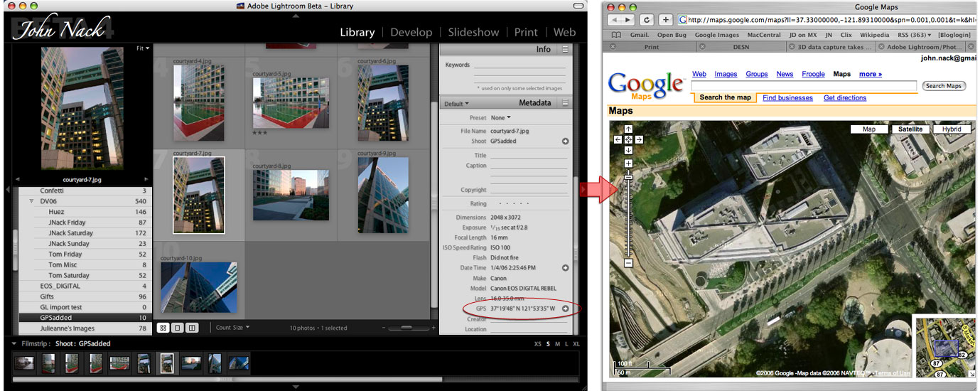The height and width of the screenshot is (391, 980).
Task: Increase thumbnail size with plus icon
Action: (434, 328)
